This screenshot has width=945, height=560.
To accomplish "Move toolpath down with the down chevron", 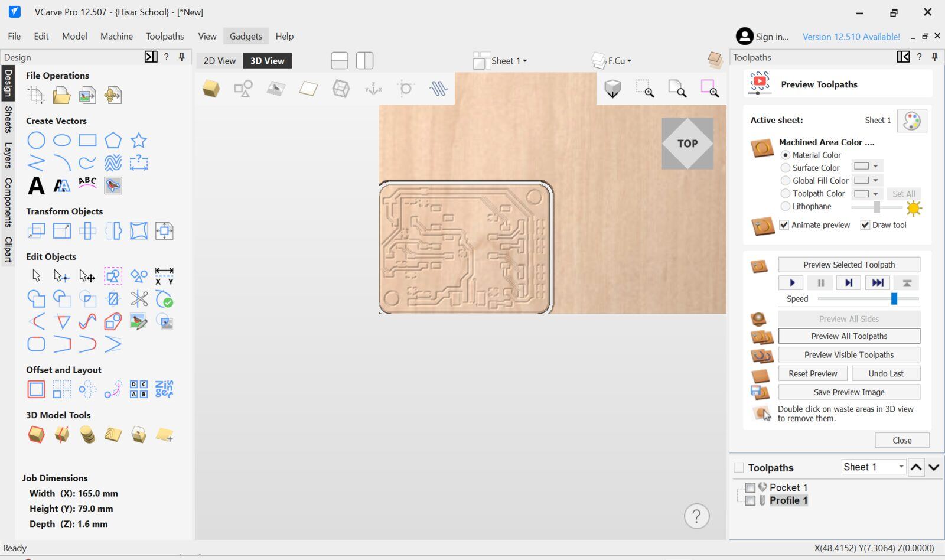I will (x=934, y=467).
